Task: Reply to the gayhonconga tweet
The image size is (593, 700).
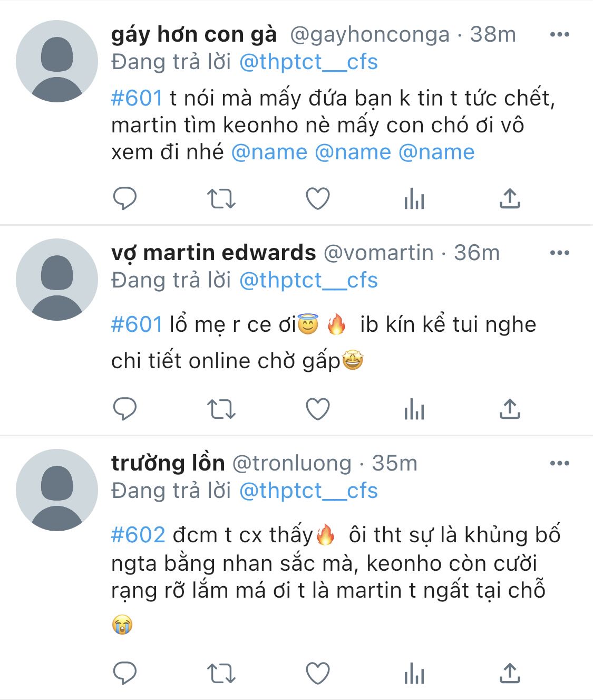Action: [125, 198]
